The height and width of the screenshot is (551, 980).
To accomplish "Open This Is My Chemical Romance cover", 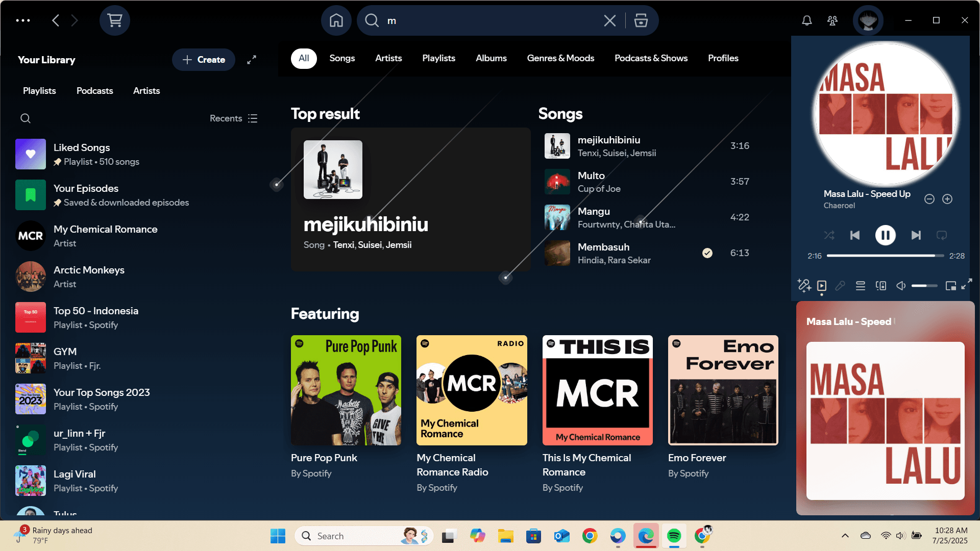I will [x=598, y=390].
